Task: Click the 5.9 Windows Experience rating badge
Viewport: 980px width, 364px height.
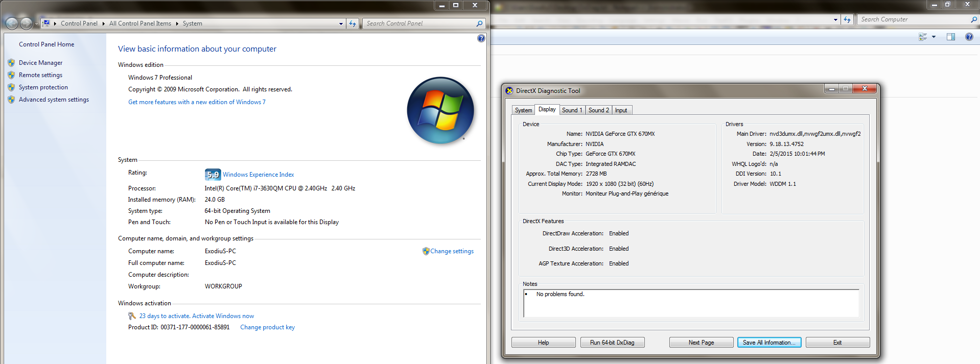Action: click(213, 175)
